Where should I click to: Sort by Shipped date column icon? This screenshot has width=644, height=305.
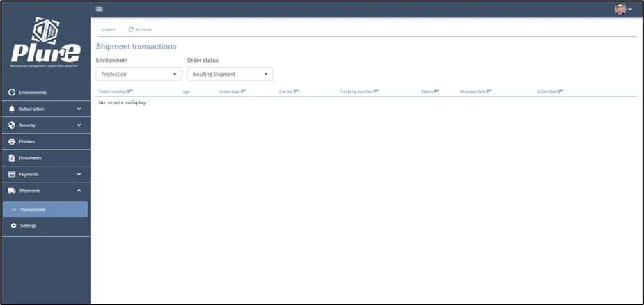click(x=489, y=91)
